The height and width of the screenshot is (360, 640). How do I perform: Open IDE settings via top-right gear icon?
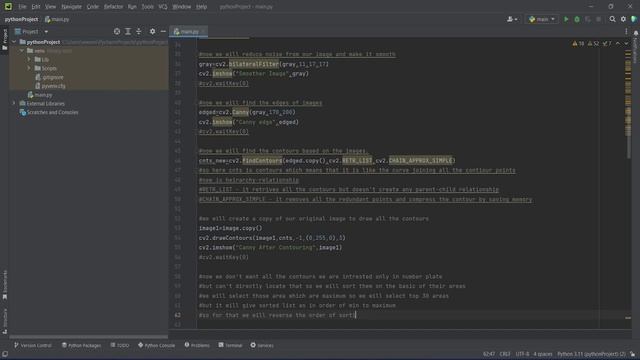pos(623,19)
